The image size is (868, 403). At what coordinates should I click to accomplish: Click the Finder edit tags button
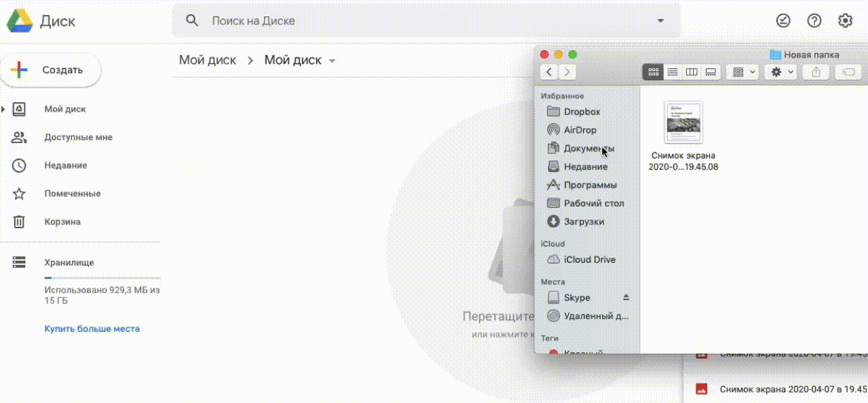click(848, 72)
